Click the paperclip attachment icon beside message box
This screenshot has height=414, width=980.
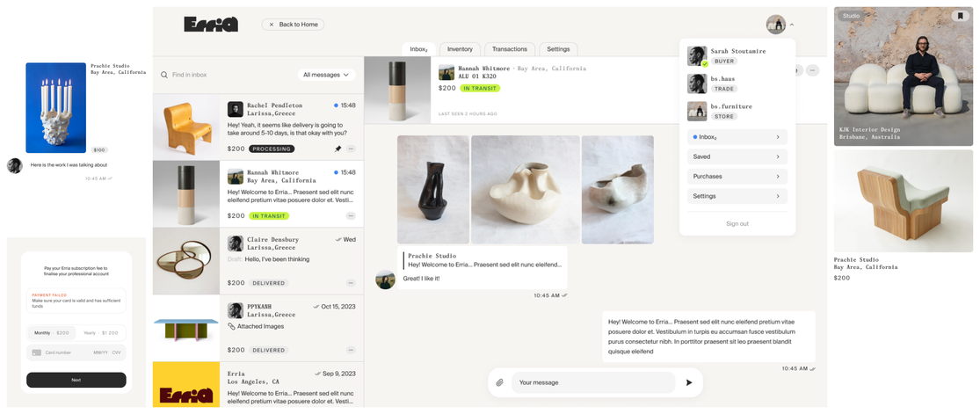point(499,382)
